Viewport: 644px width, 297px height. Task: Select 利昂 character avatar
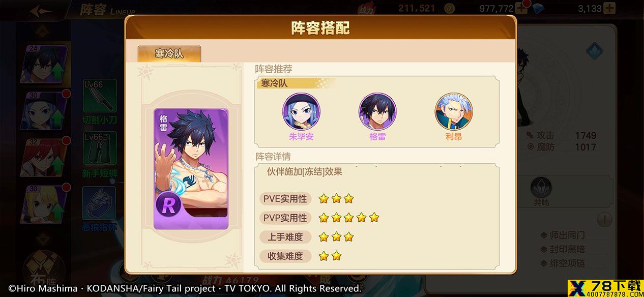(x=453, y=111)
